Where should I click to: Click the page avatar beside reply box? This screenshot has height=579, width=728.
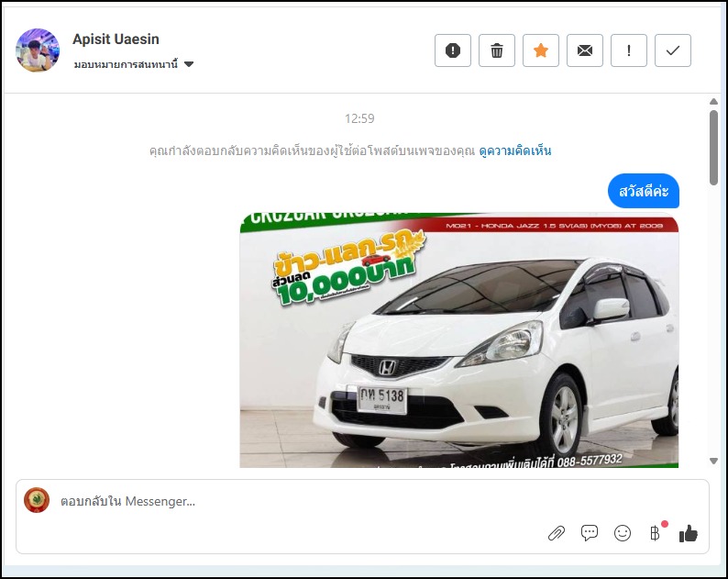tap(37, 500)
